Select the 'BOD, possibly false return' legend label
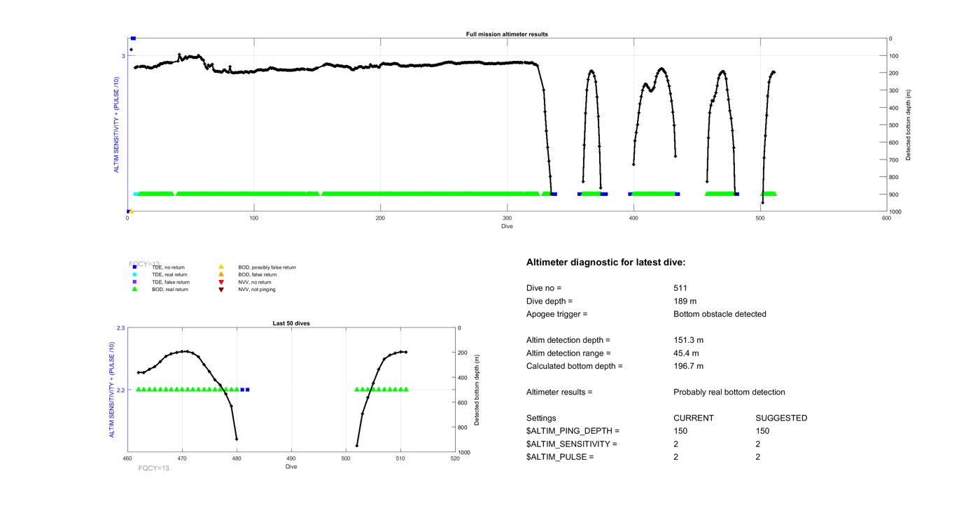Image resolution: width=980 pixels, height=508 pixels. (x=267, y=267)
